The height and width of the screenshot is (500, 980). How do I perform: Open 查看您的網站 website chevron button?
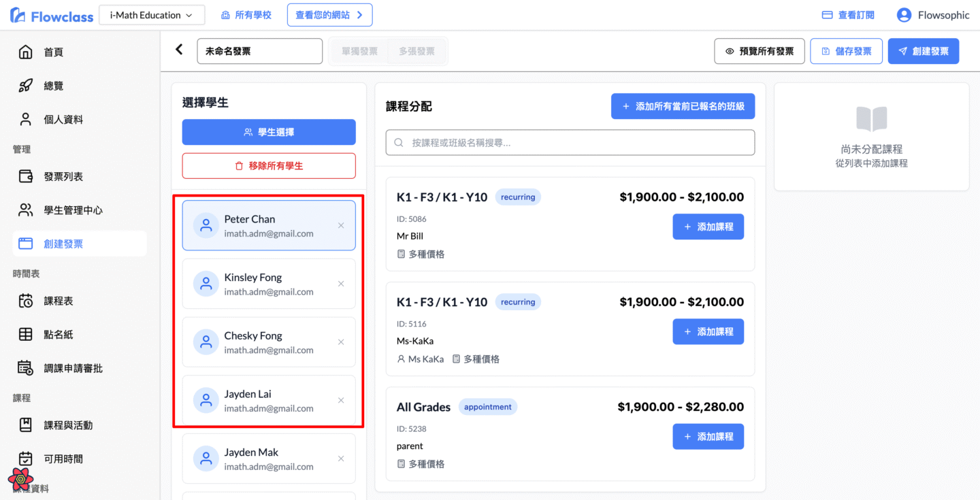click(329, 15)
